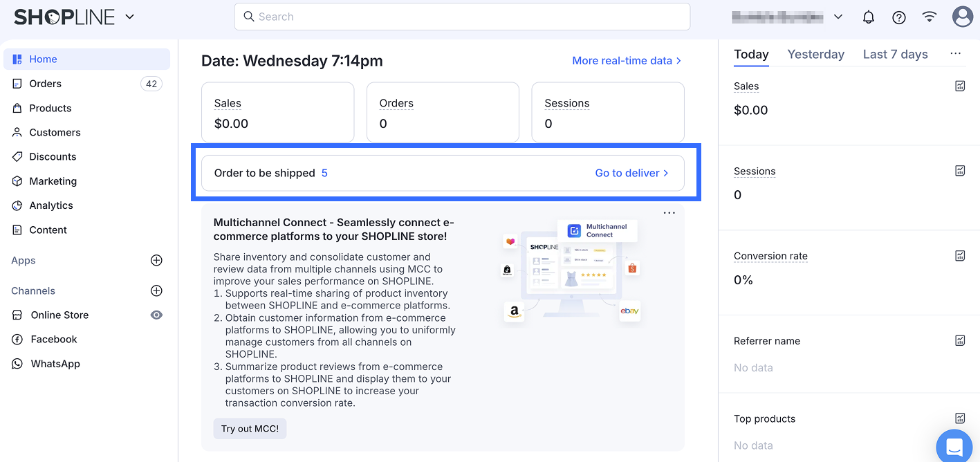The width and height of the screenshot is (980, 462).
Task: Switch to the Last 7 days tab
Action: [x=895, y=55]
